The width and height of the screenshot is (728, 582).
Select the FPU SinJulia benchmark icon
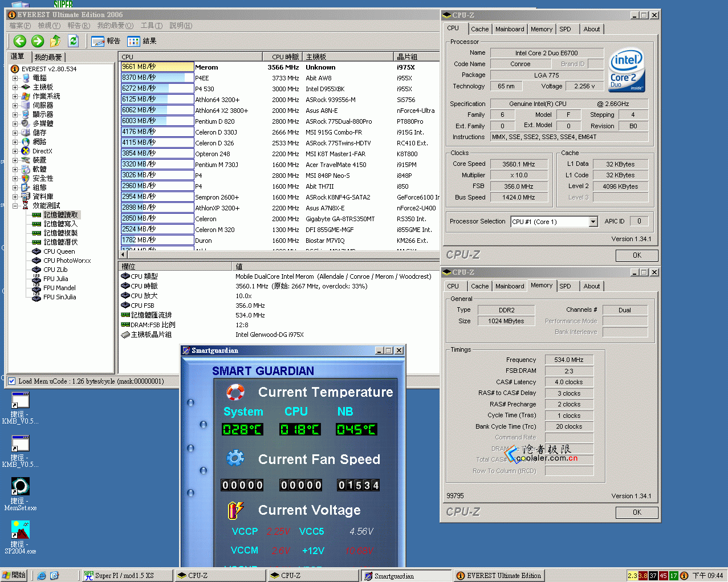coord(36,297)
